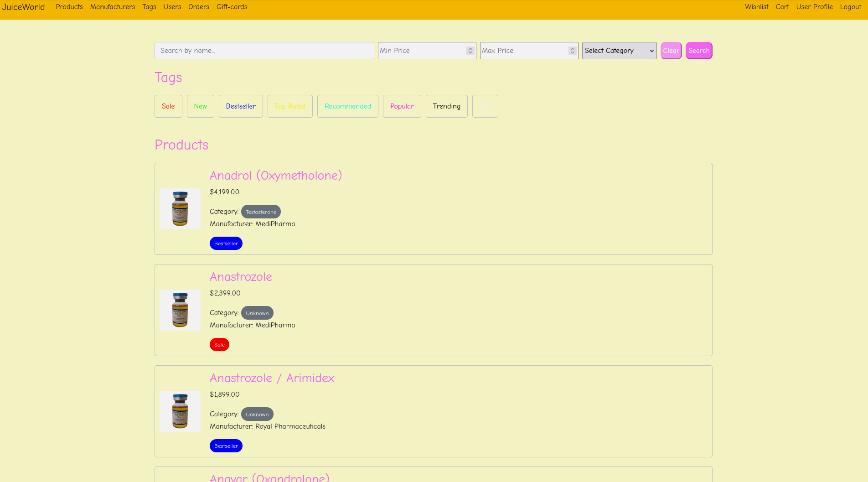Click the $4,199.00 price text

pos(224,192)
